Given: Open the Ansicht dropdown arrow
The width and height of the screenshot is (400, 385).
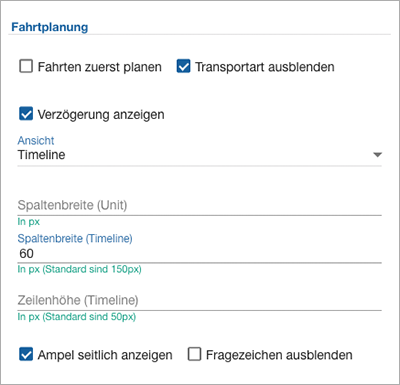Looking at the screenshot, I should point(377,155).
